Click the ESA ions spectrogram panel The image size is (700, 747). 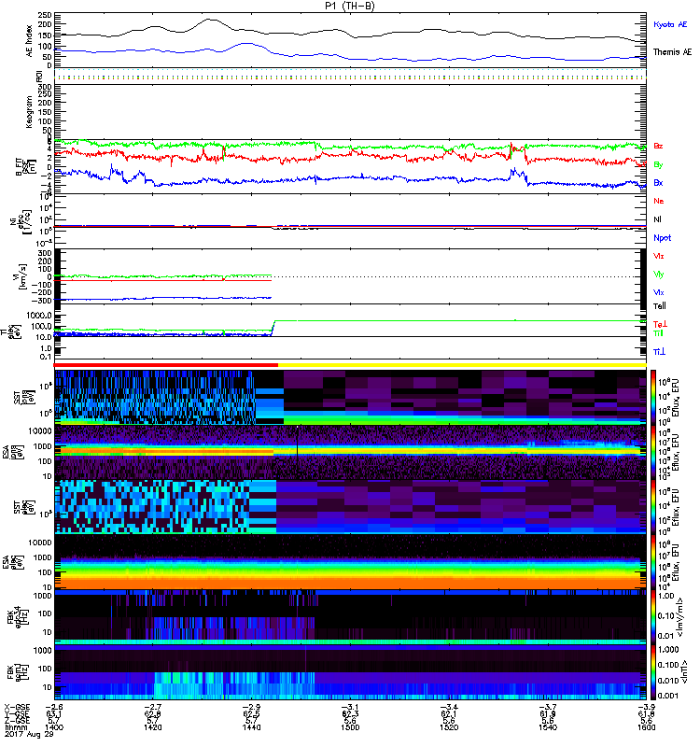point(350,452)
